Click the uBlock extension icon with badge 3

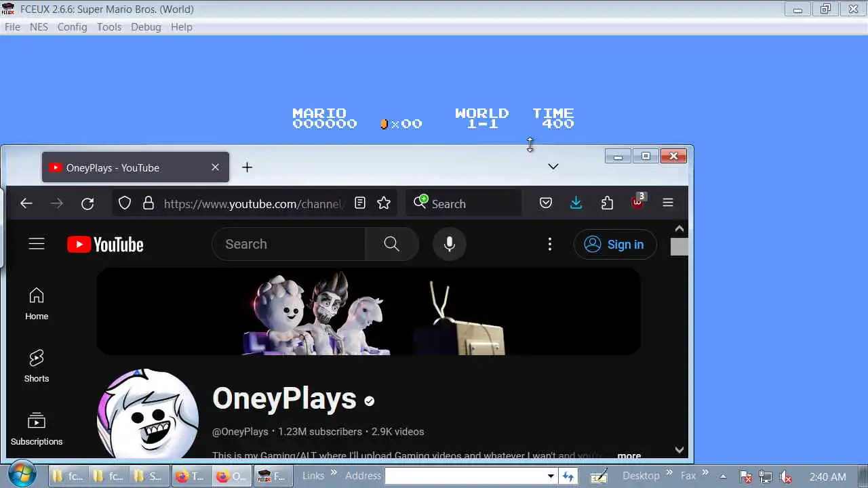pyautogui.click(x=638, y=201)
